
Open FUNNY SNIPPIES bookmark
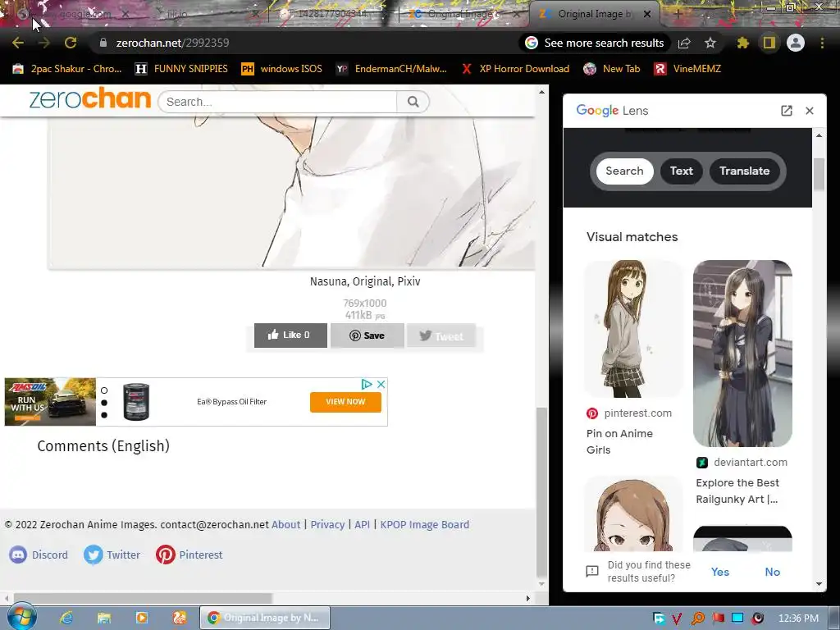[181, 69]
